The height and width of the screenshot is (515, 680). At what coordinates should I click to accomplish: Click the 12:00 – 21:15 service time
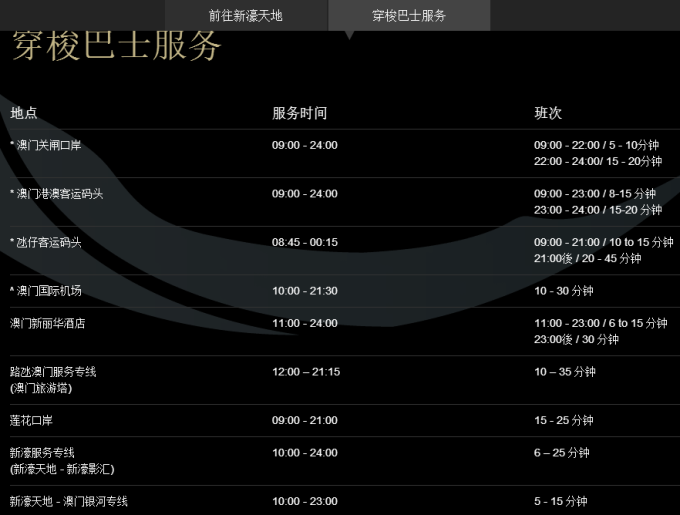[x=306, y=372]
